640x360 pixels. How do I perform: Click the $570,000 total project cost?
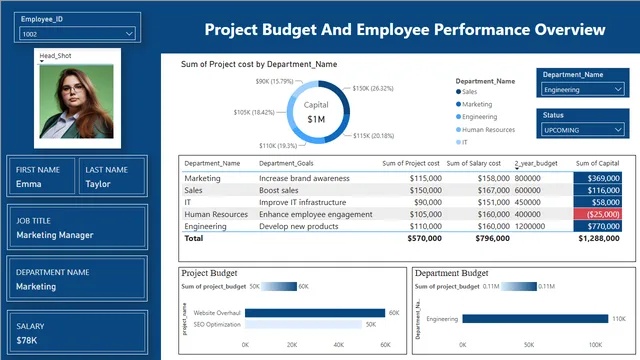point(424,238)
